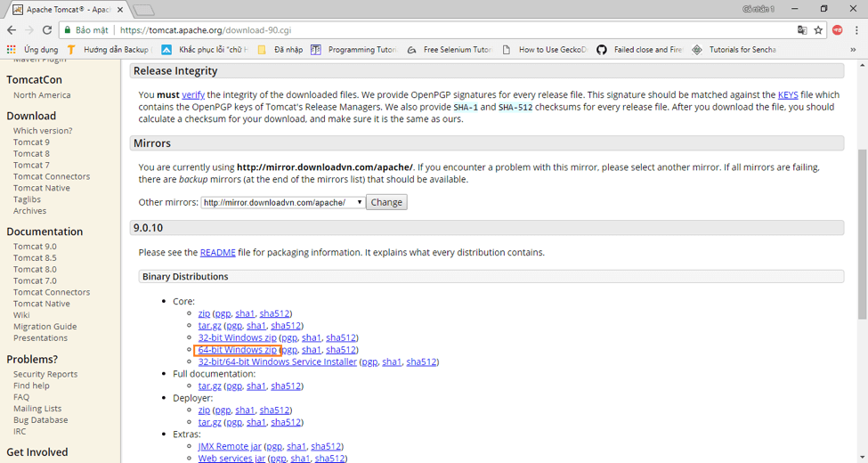Open sha512 checksum for 32-bit Windows zip

[x=341, y=337]
